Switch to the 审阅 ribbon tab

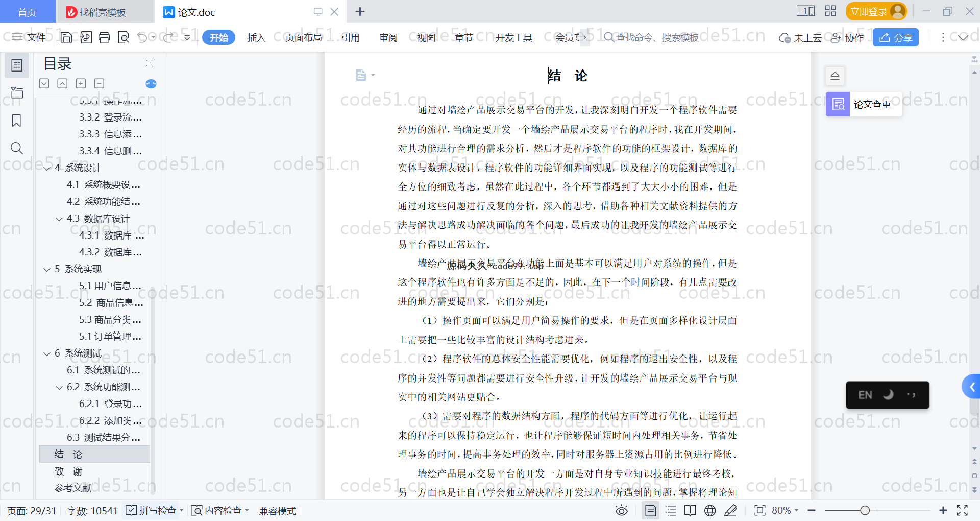tap(388, 37)
